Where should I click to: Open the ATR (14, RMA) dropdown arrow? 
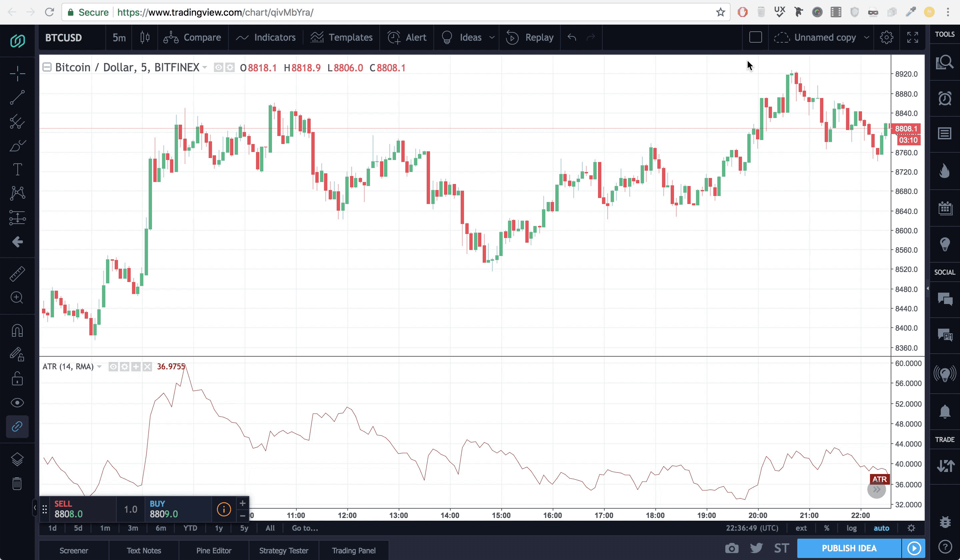(x=99, y=366)
